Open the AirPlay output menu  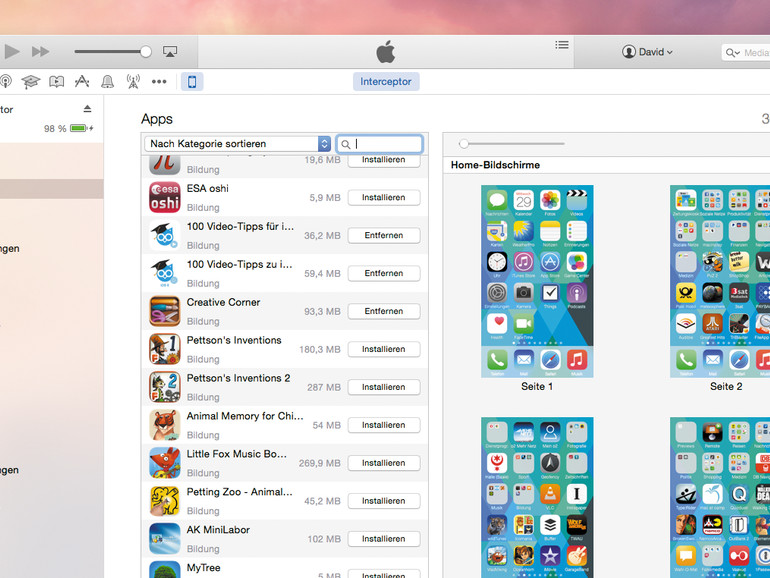tap(170, 52)
